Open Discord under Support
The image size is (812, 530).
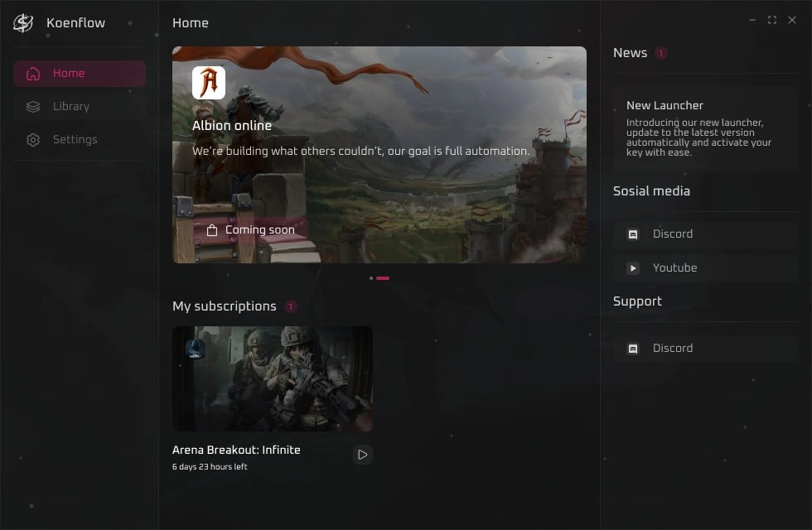click(705, 349)
